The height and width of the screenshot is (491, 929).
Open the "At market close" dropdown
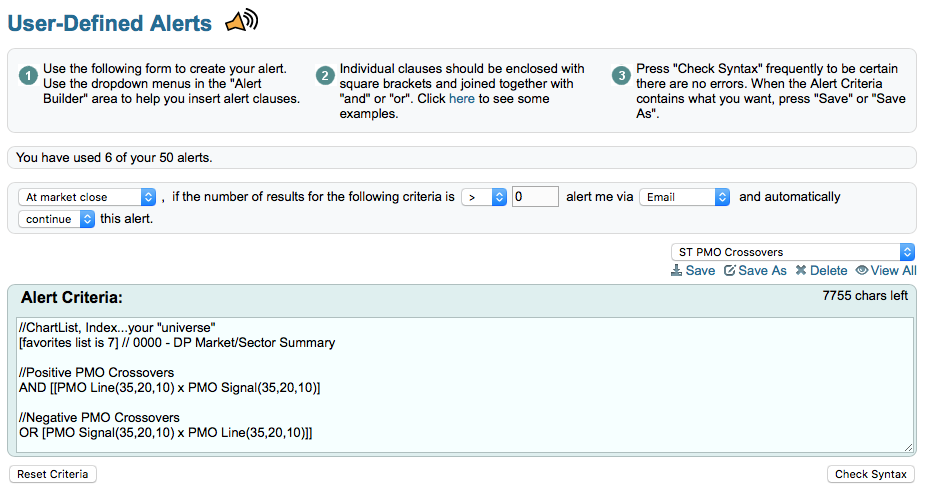tap(88, 197)
